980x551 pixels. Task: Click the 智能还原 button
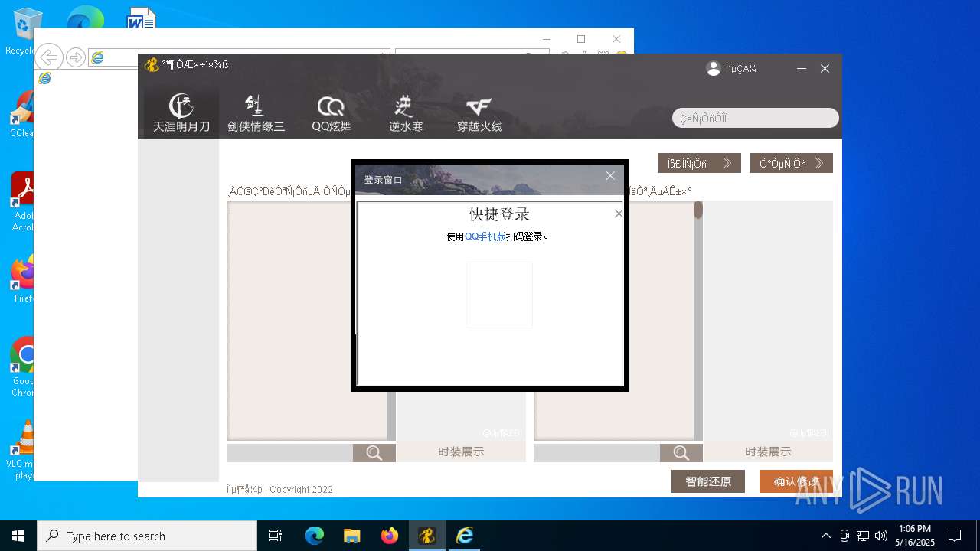708,481
